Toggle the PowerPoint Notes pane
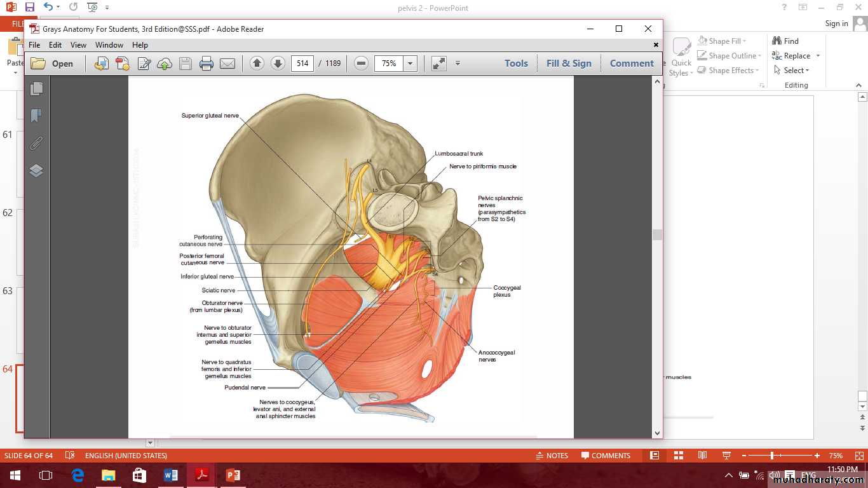This screenshot has width=868, height=488. coord(552,456)
